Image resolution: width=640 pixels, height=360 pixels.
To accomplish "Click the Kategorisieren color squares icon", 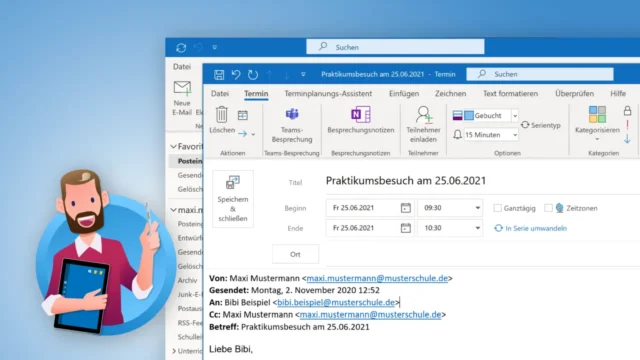I will point(597,114).
